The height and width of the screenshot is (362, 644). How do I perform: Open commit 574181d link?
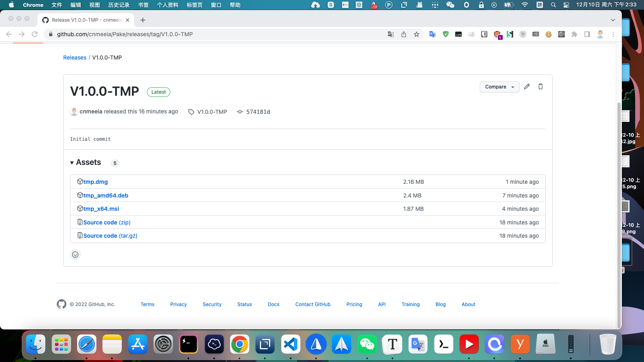tap(258, 112)
